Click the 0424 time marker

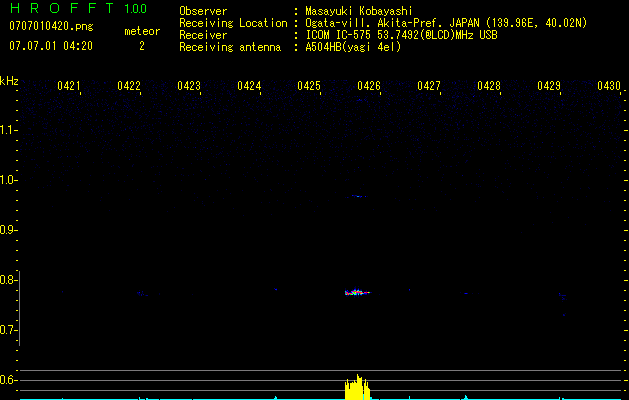coord(249,86)
